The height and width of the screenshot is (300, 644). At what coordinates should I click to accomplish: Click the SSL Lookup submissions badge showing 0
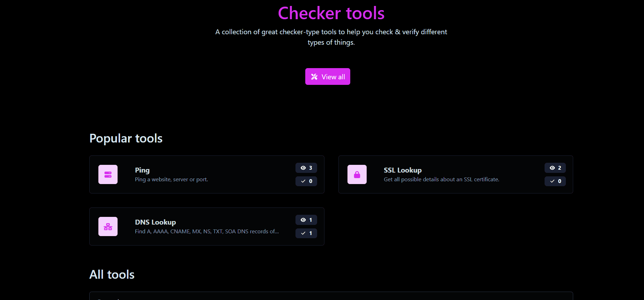(555, 181)
